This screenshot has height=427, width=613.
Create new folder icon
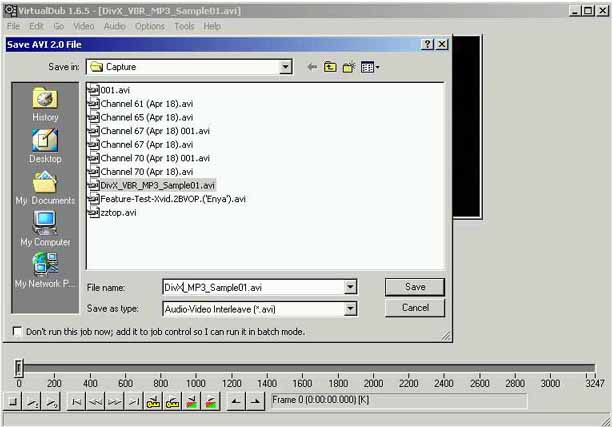click(349, 67)
